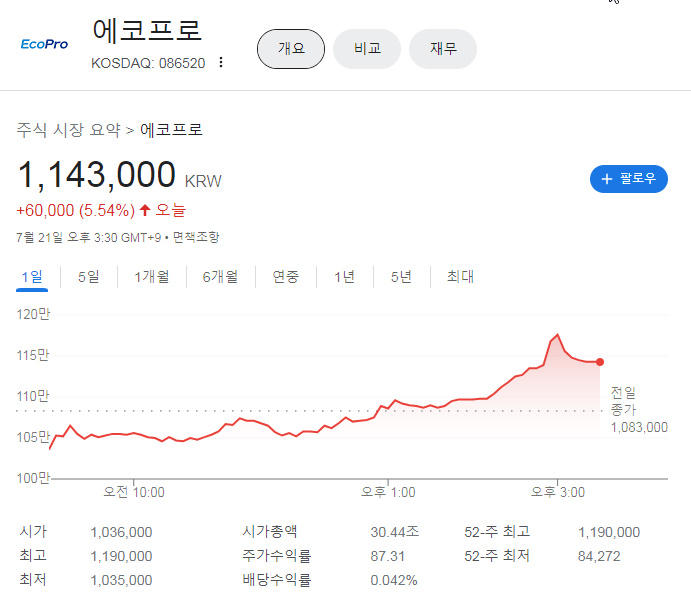Click the 배당수익률 value 0.042%

pos(394,580)
